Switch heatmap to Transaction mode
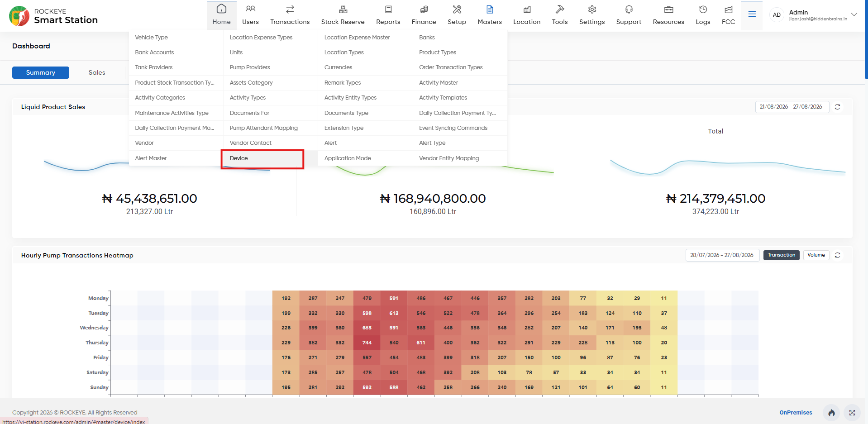The width and height of the screenshot is (868, 424). (x=782, y=255)
